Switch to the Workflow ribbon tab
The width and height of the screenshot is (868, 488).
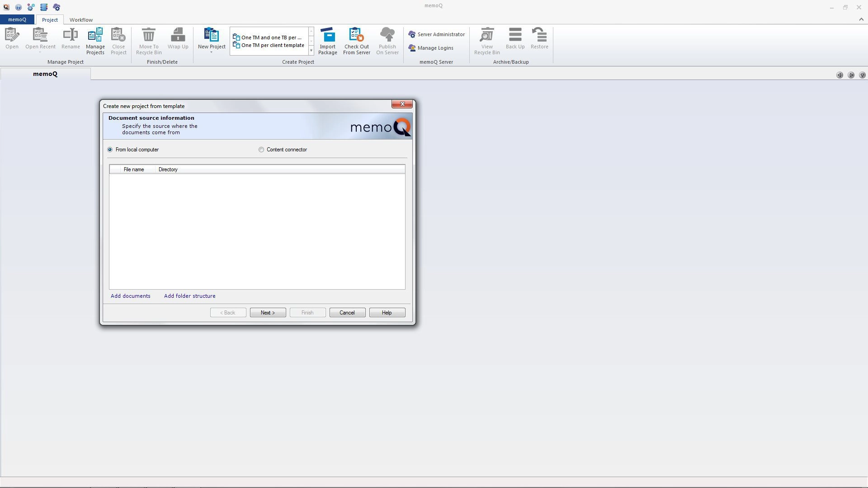[x=81, y=20]
